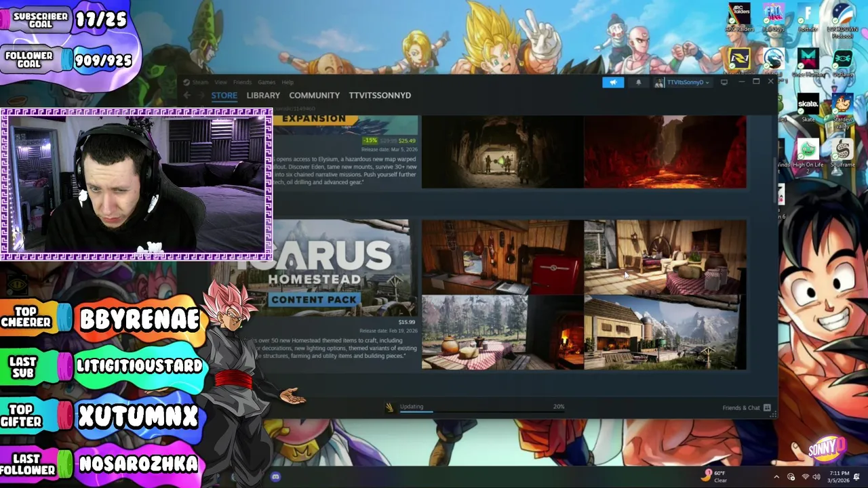Click the expansion banner image
The image size is (868, 488).
point(345,125)
